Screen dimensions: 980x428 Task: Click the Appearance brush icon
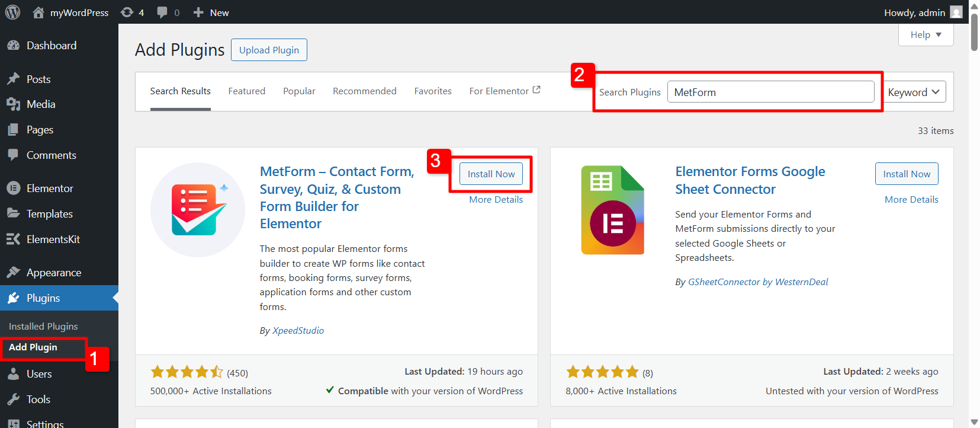click(x=13, y=272)
